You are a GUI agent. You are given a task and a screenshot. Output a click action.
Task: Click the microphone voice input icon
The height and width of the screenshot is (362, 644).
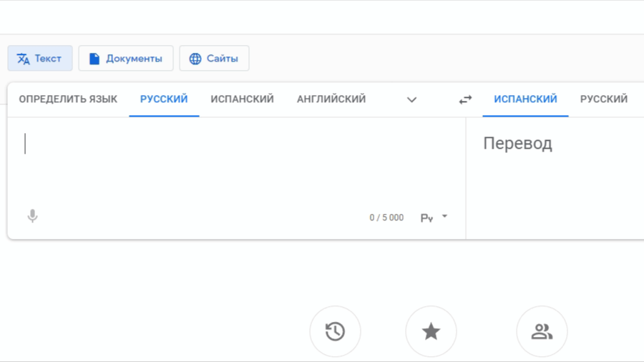point(32,215)
